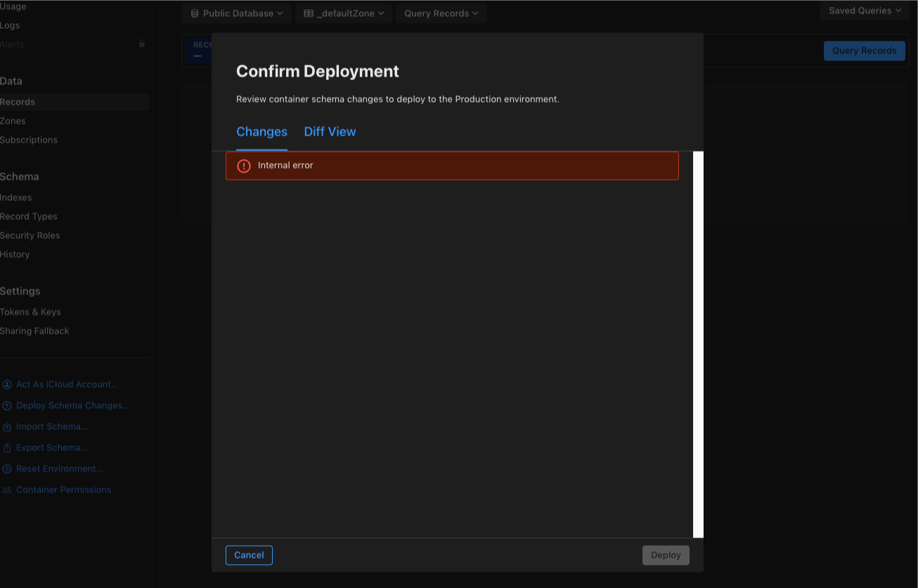The width and height of the screenshot is (918, 588).
Task: Click the Deploy Schema Changes upload icon
Action: pyautogui.click(x=7, y=405)
